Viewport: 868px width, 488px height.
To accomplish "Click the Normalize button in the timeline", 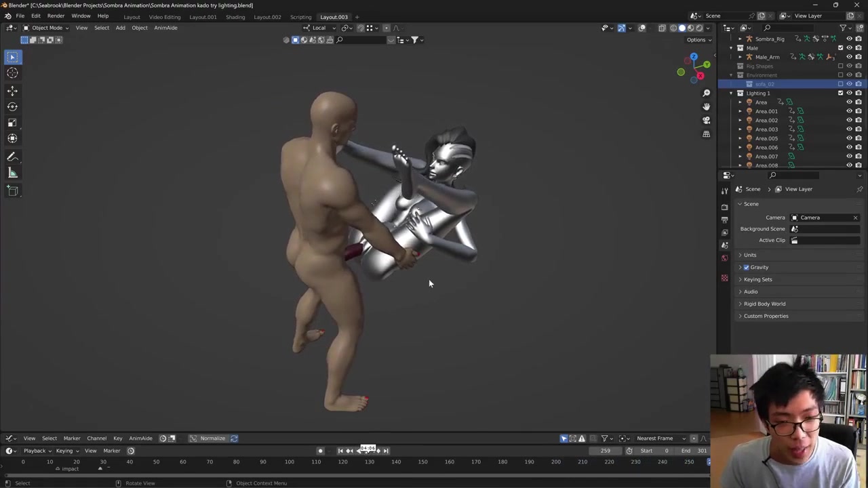I will click(x=212, y=439).
